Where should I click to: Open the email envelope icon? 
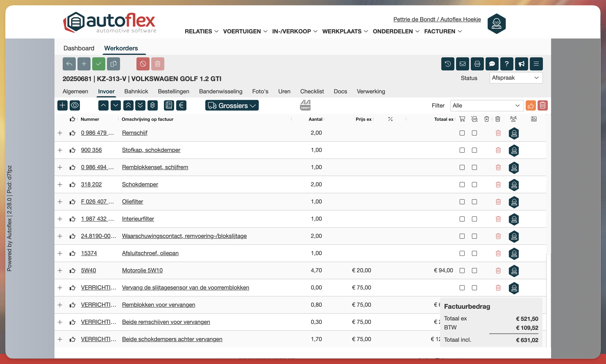[462, 64]
